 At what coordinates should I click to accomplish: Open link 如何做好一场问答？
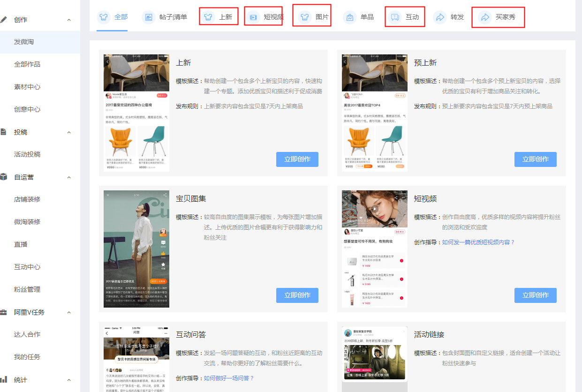point(229,378)
